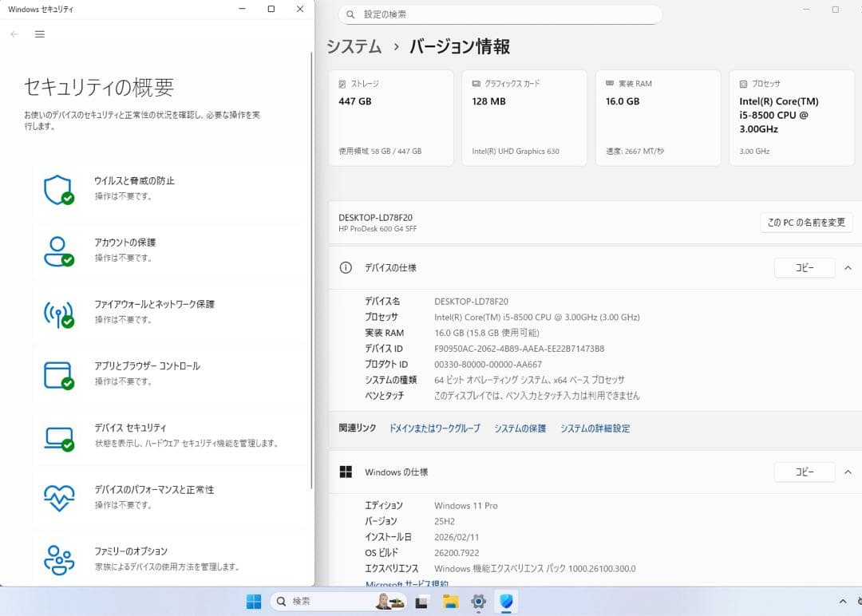The width and height of the screenshot is (862, 616).
Task: Go back using arrow in Windows Security
Action: click(x=14, y=34)
